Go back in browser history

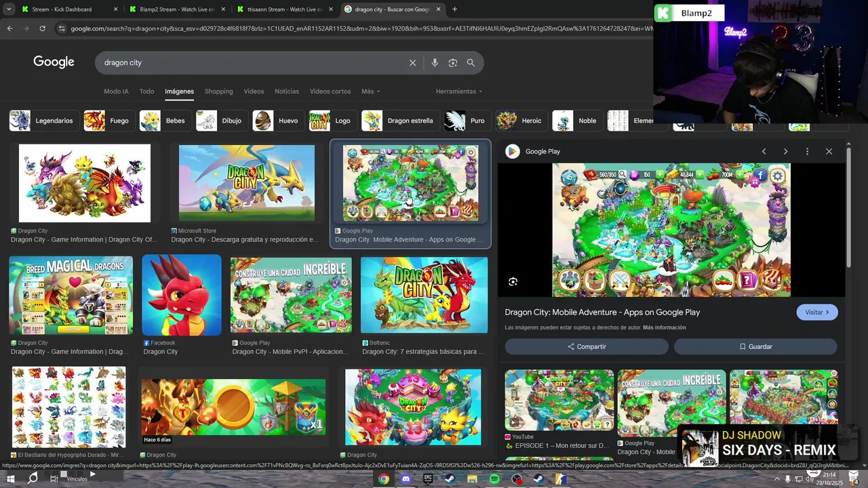pos(9,28)
